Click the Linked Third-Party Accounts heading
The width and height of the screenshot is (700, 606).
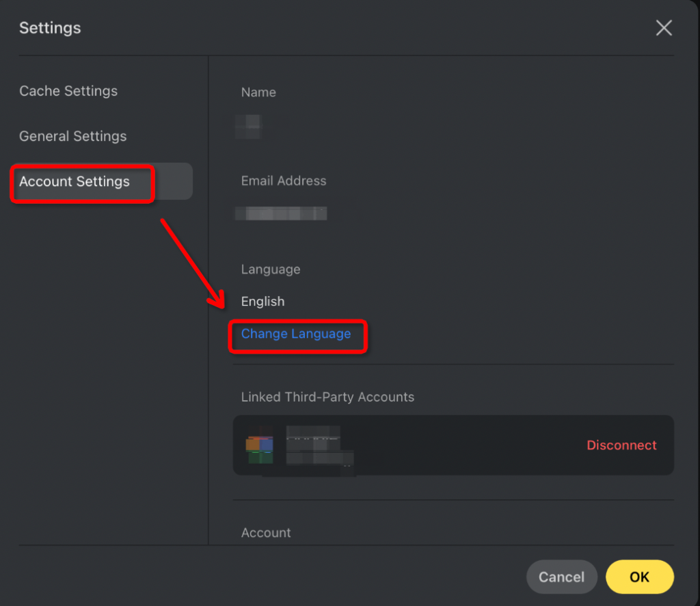coord(327,397)
